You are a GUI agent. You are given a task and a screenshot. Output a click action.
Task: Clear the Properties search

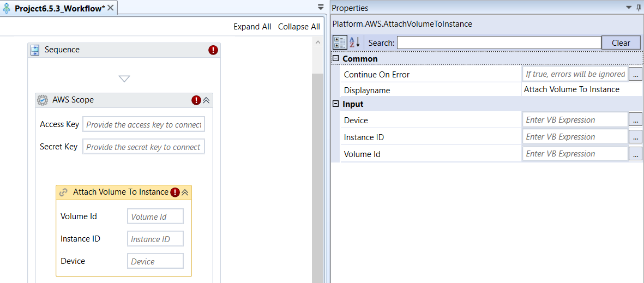(621, 43)
